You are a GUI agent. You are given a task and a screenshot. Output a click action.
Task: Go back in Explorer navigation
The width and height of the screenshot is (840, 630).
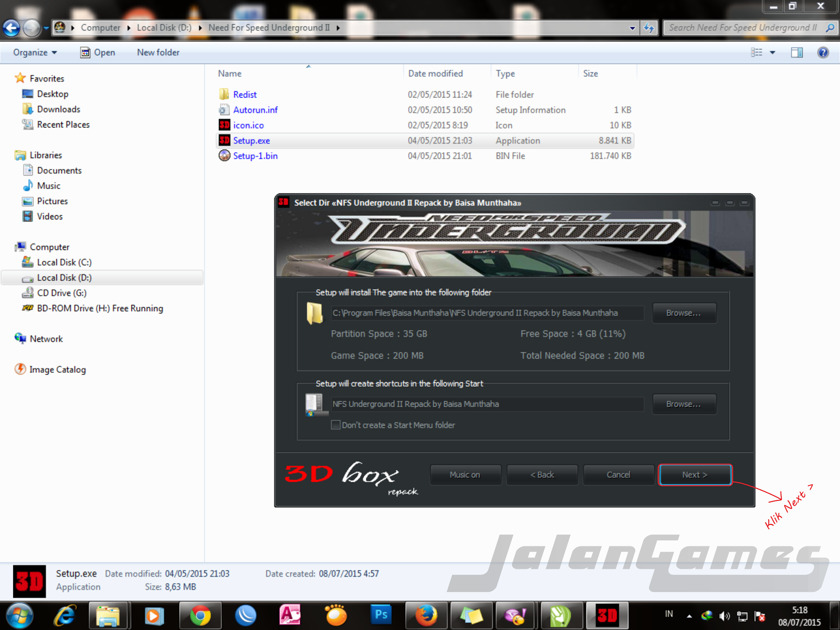click(12, 28)
